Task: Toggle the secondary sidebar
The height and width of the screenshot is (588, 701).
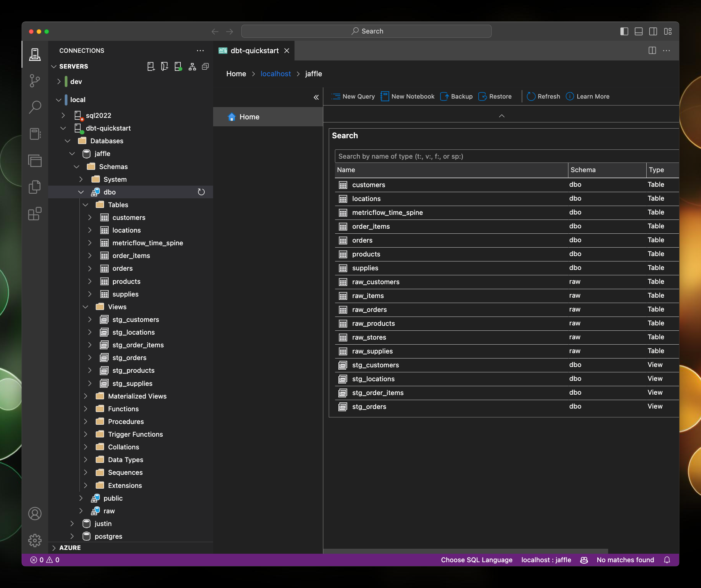Action: 653,31
